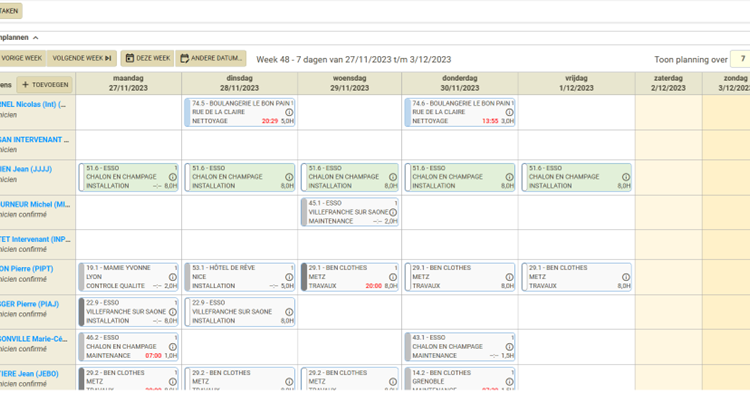Open info icon on Thursday 29.1 Ben Clothes card
750x394 pixels.
pyautogui.click(x=509, y=277)
